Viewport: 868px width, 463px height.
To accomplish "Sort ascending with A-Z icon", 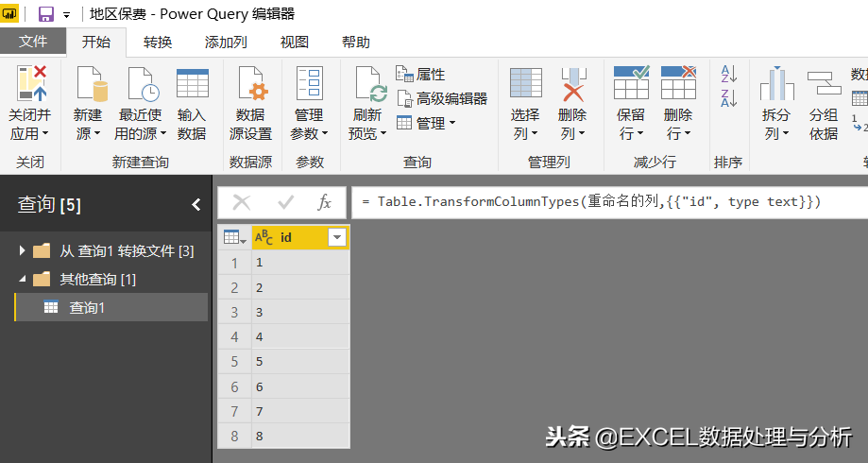I will pos(728,74).
